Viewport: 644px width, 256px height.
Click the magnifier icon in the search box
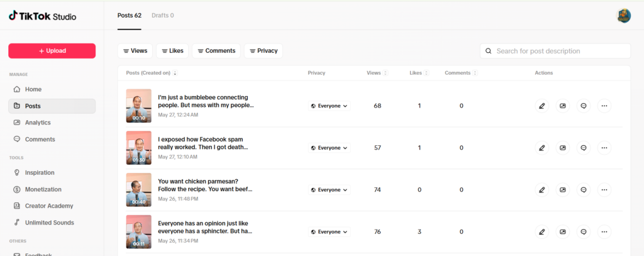point(488,51)
